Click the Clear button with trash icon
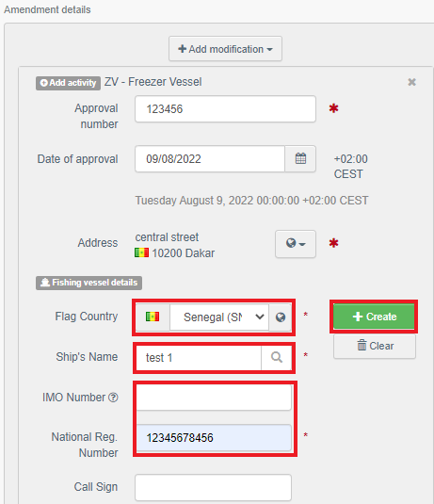 click(x=375, y=346)
